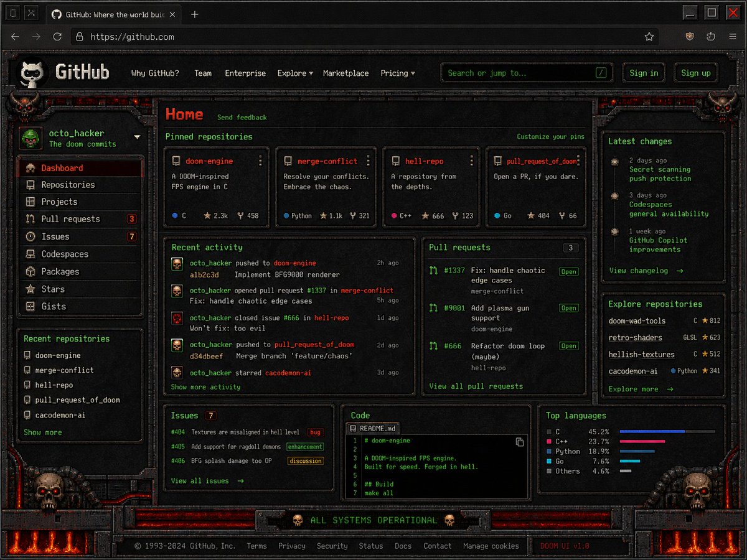Open a new browser tab
Screen dimensions: 747x560
195,14
